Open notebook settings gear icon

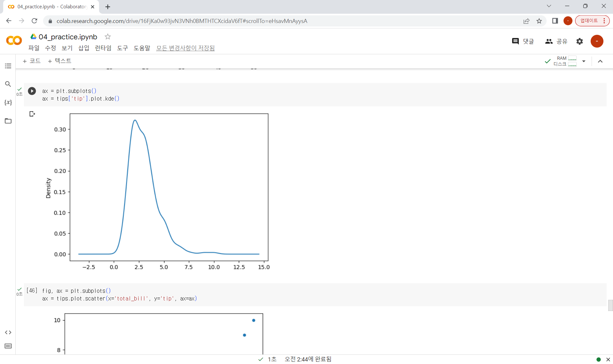[x=579, y=41]
